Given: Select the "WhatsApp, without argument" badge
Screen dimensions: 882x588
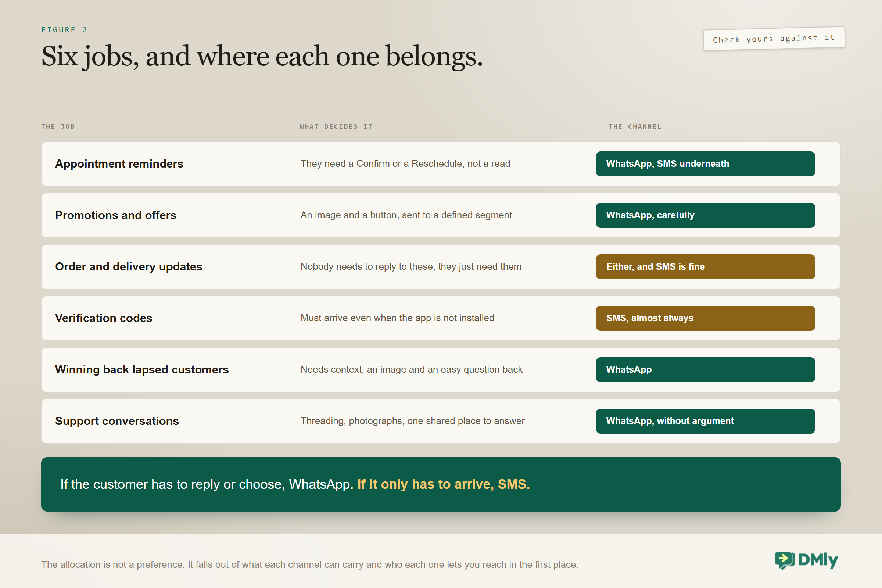Looking at the screenshot, I should click(705, 421).
